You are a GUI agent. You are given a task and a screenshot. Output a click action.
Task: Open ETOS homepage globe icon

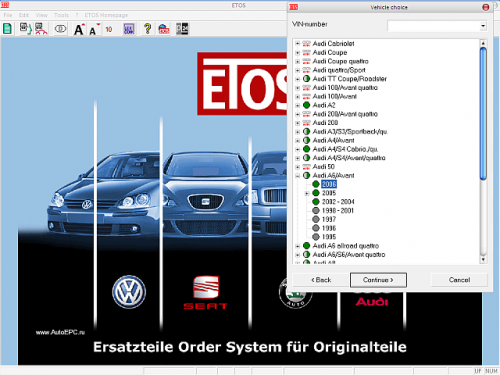[164, 29]
